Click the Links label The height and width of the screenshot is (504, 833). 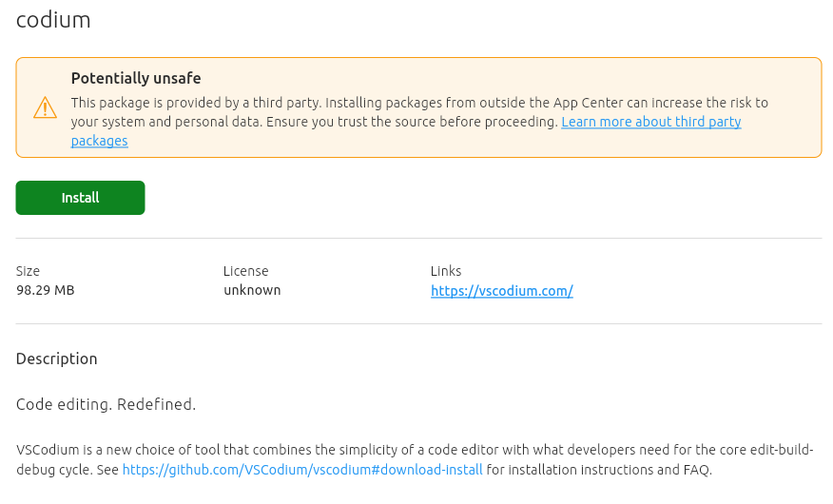tap(446, 271)
